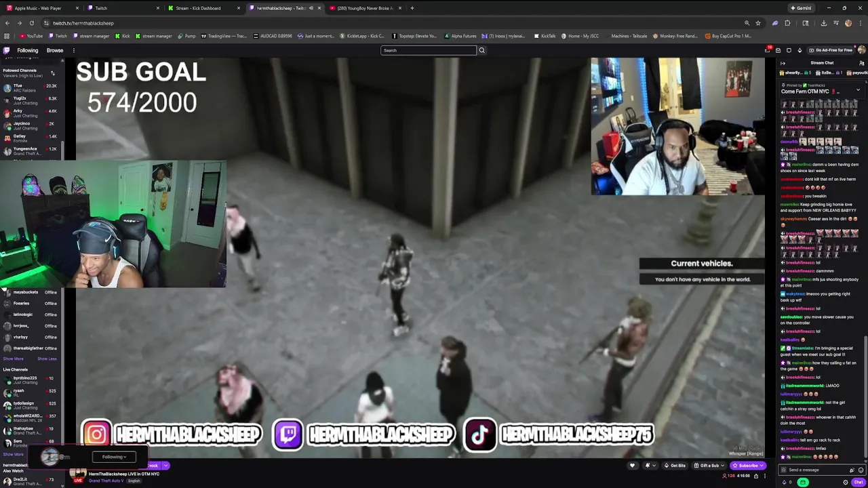Click the Twitch search magnifier button

pyautogui.click(x=481, y=50)
